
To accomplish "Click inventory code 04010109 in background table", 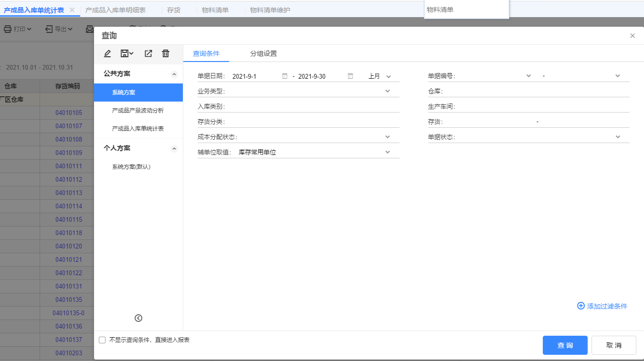I will pyautogui.click(x=69, y=153).
